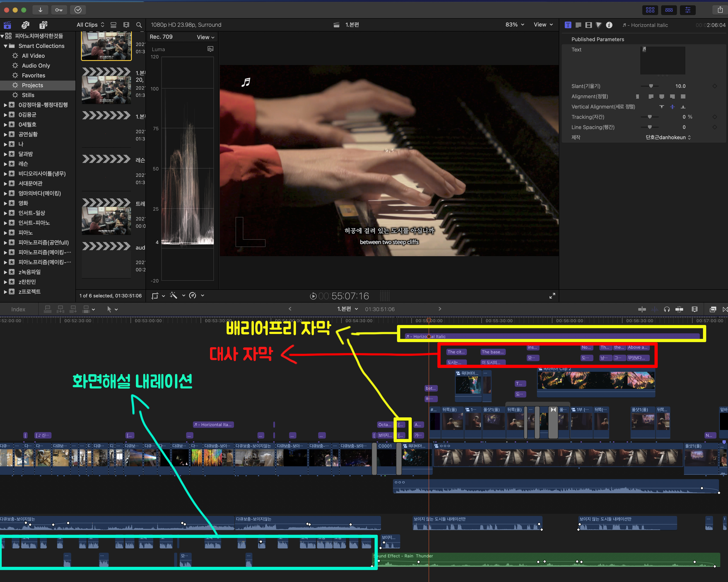Click the Share export icon

pyautogui.click(x=720, y=10)
